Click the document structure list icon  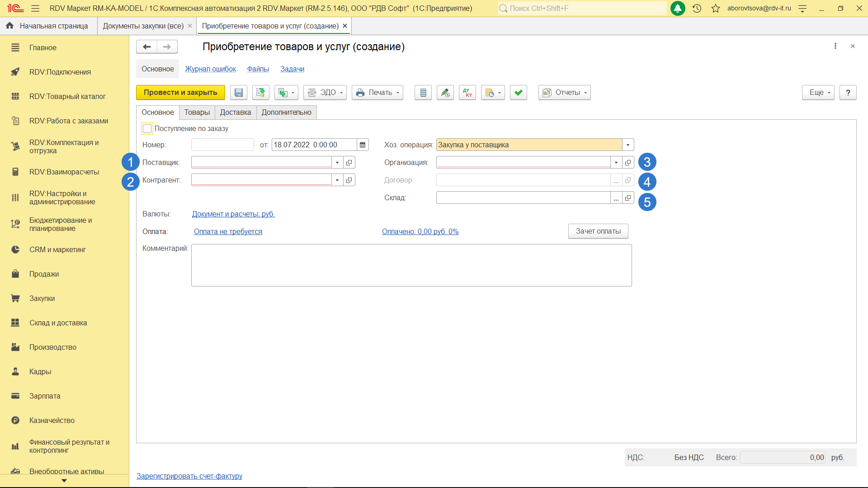click(x=423, y=93)
